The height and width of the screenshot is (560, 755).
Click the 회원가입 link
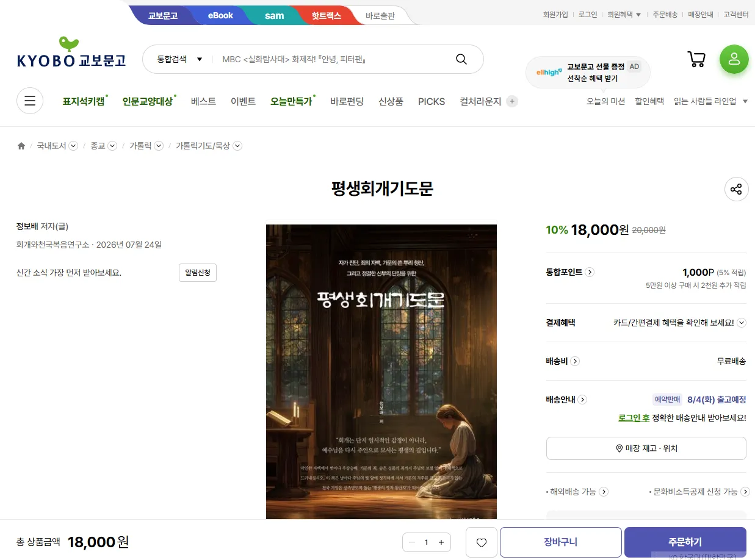[555, 15]
